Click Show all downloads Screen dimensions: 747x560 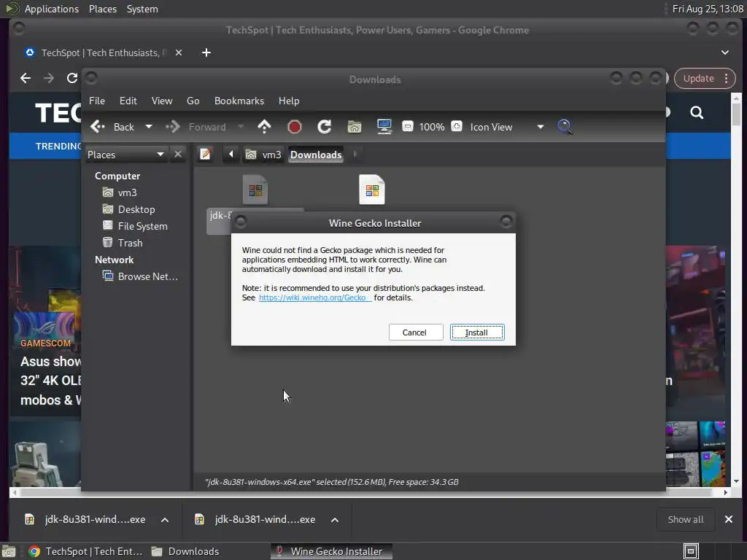686,519
